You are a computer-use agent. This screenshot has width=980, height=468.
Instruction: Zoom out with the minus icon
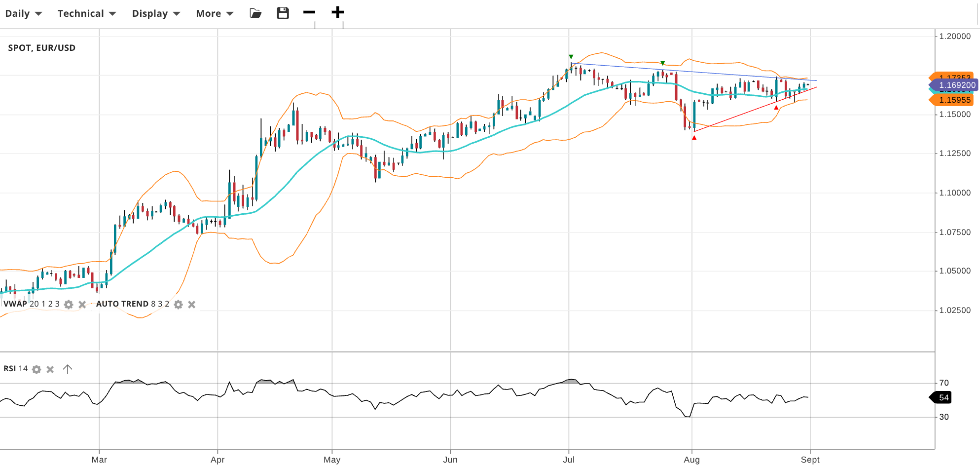(309, 12)
